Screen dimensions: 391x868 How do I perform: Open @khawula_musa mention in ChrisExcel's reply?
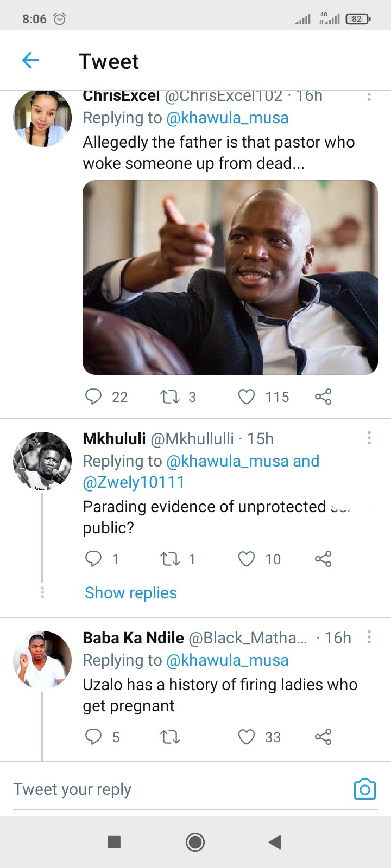tap(227, 118)
